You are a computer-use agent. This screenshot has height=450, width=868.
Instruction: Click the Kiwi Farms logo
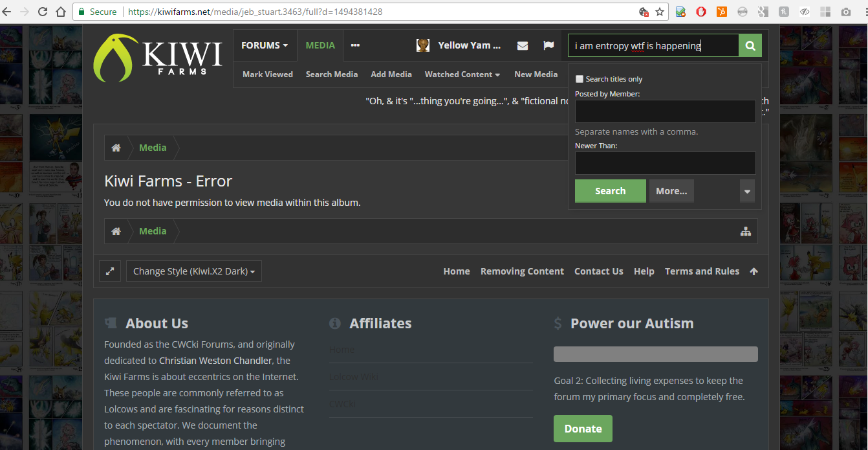pos(158,58)
